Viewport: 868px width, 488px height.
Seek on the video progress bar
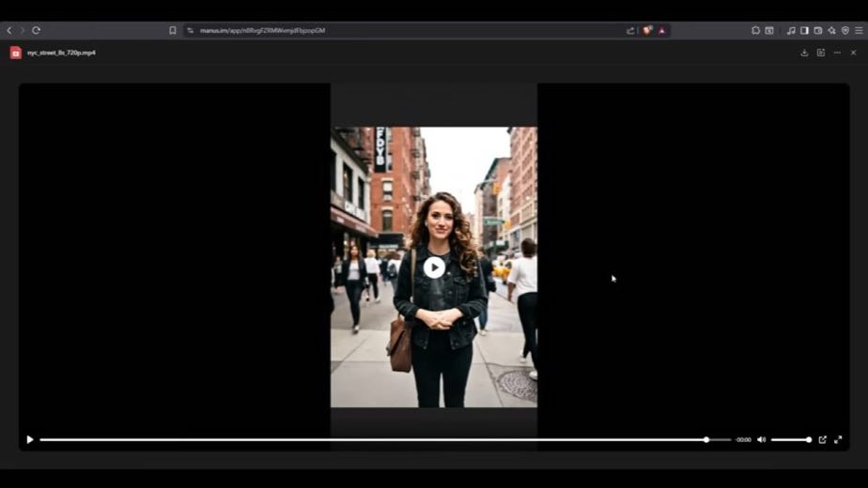(385, 440)
